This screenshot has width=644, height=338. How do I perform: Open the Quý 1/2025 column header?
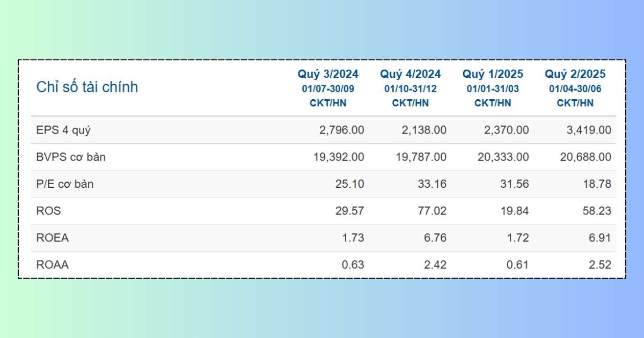tap(493, 74)
